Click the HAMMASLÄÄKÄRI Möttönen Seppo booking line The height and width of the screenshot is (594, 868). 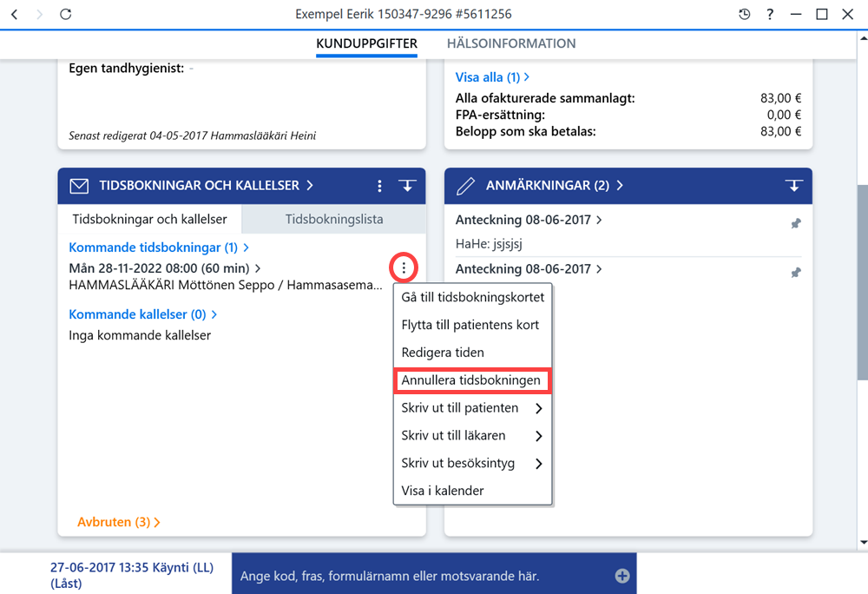[226, 285]
